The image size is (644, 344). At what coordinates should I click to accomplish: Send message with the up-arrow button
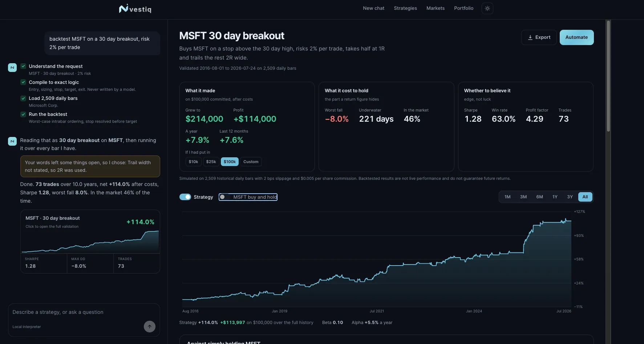[x=150, y=327]
